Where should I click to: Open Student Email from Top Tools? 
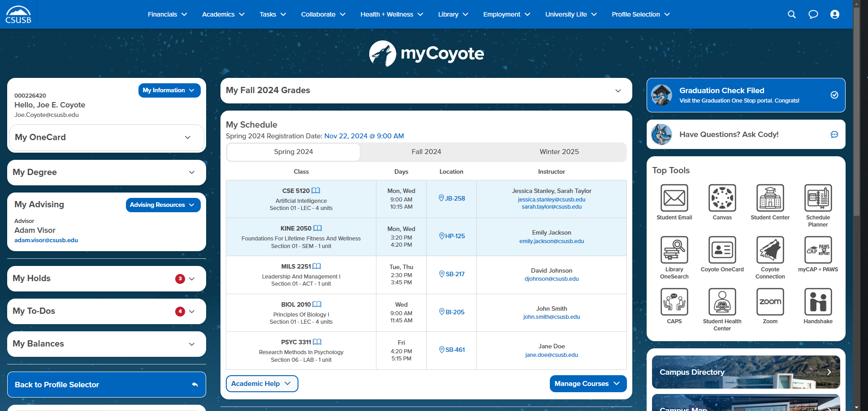(x=674, y=198)
